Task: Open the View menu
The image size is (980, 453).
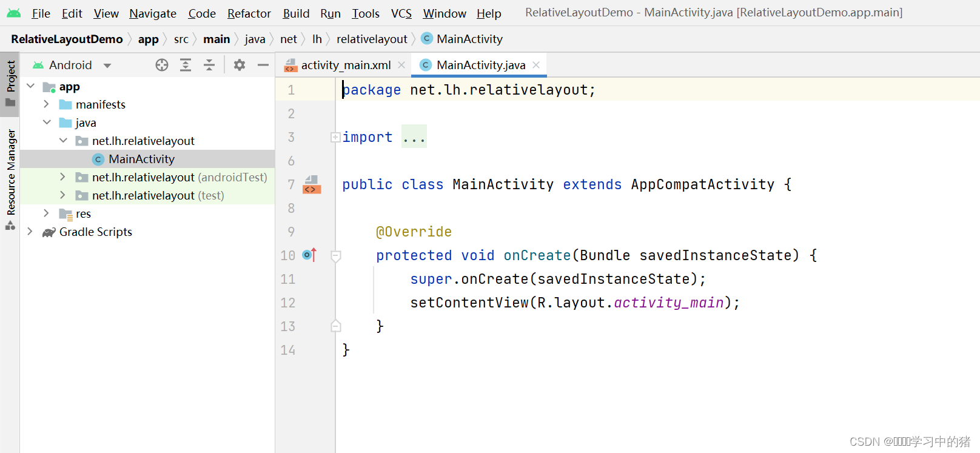Action: pyautogui.click(x=106, y=13)
